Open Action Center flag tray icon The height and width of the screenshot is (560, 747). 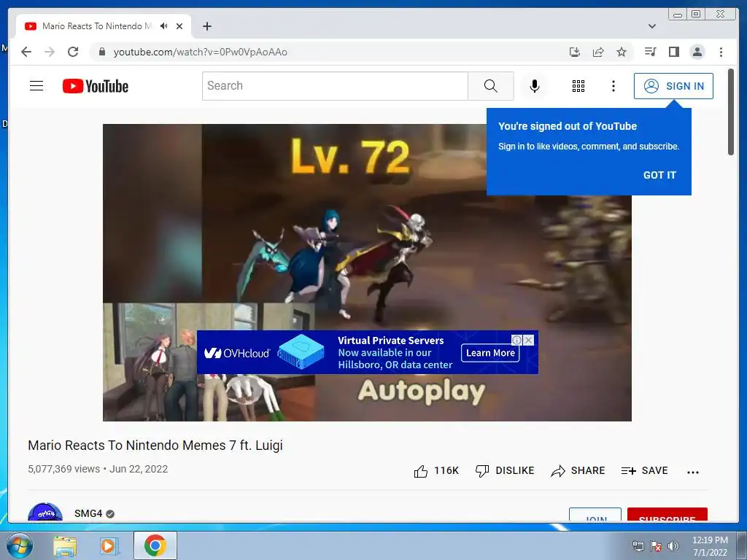(x=656, y=546)
